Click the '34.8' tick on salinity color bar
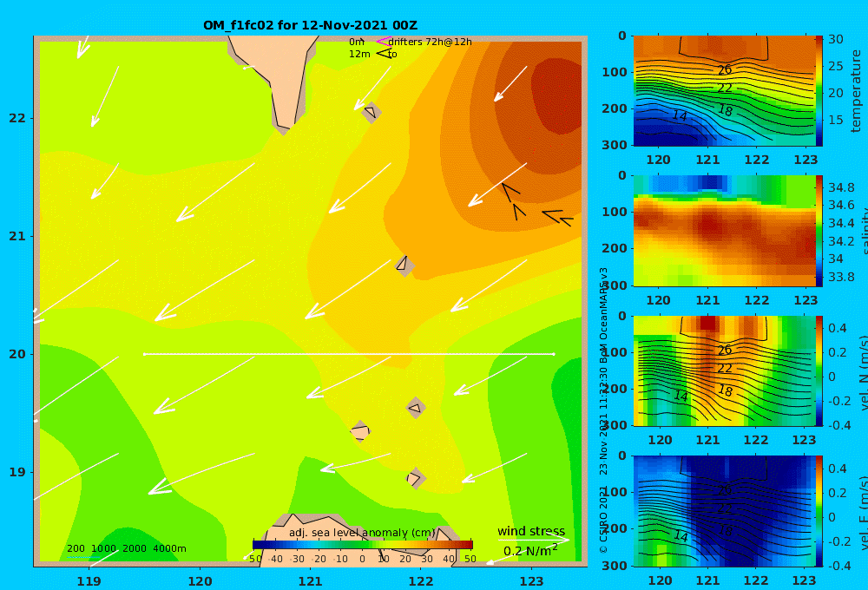 click(x=841, y=187)
